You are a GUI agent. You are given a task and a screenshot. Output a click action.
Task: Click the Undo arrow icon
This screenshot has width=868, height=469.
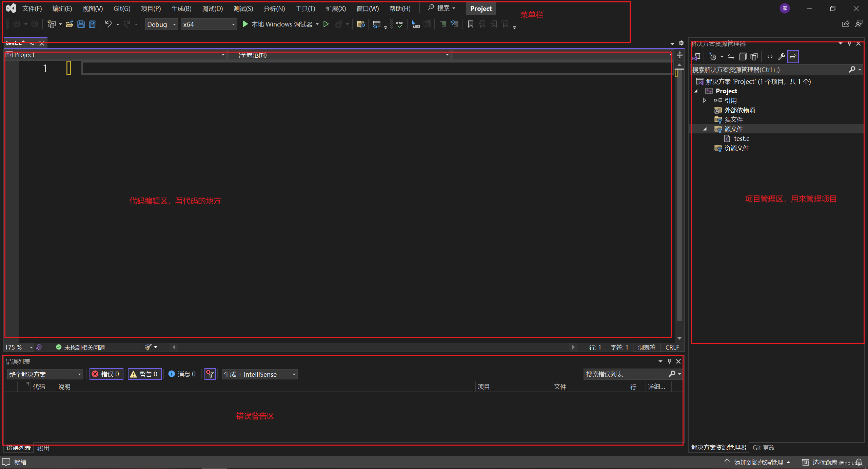(x=108, y=24)
